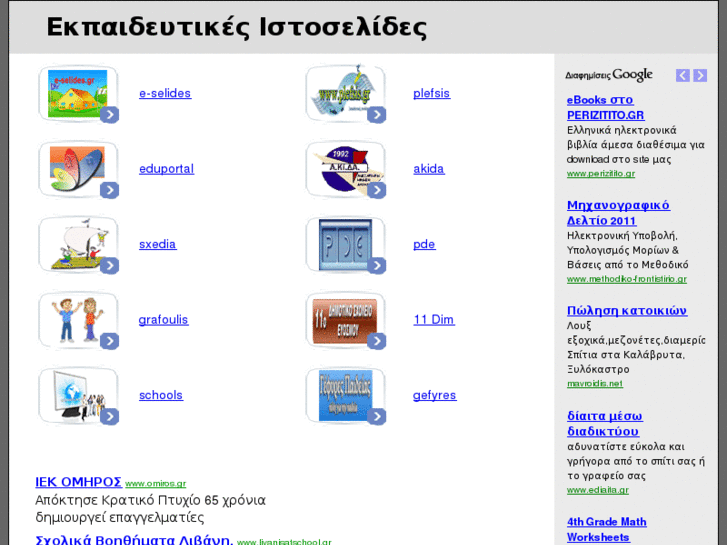This screenshot has width=727, height=545.
Task: Visit www.ediaita.gr green URL
Action: point(598,490)
